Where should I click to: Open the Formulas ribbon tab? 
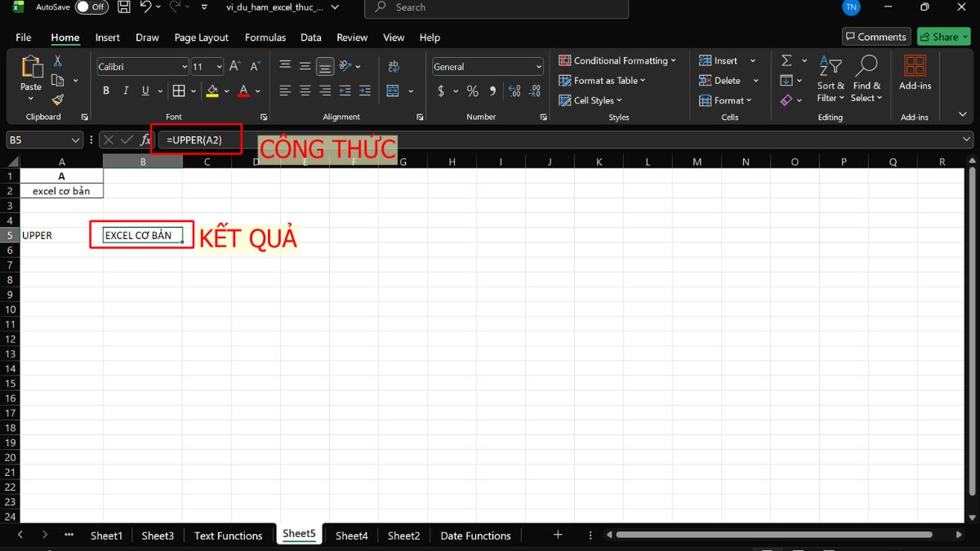265,38
